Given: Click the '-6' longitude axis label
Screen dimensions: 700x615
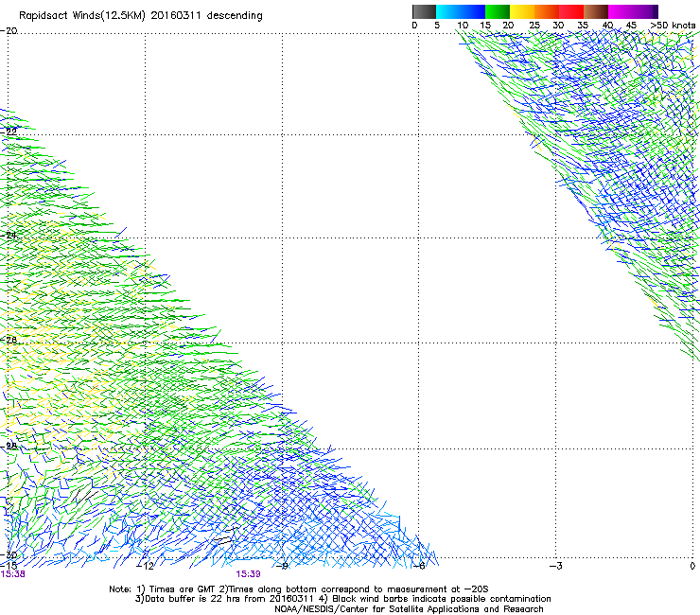Looking at the screenshot, I should click(x=419, y=567).
